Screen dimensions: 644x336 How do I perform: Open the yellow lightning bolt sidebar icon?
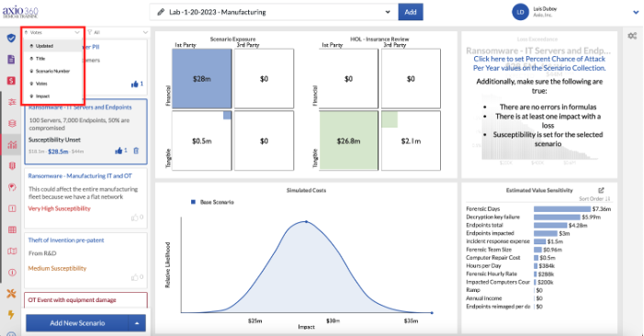(11, 315)
